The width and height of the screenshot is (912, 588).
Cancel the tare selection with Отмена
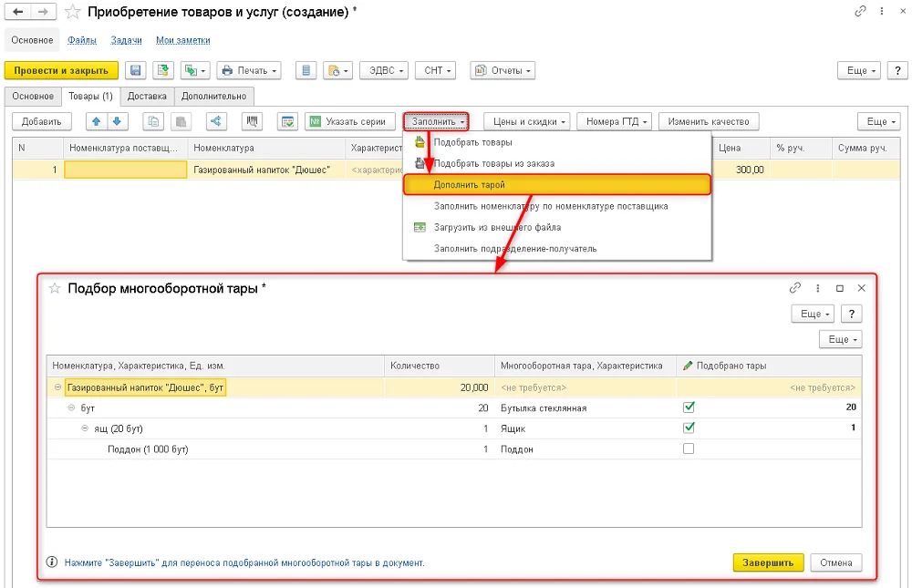point(835,562)
